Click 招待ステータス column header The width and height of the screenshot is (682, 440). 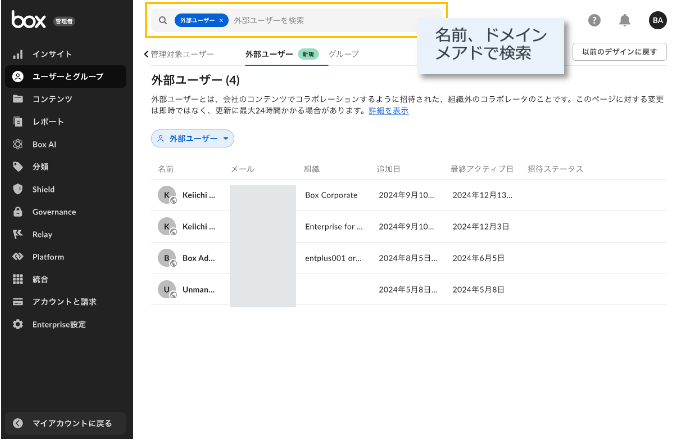[x=555, y=169]
